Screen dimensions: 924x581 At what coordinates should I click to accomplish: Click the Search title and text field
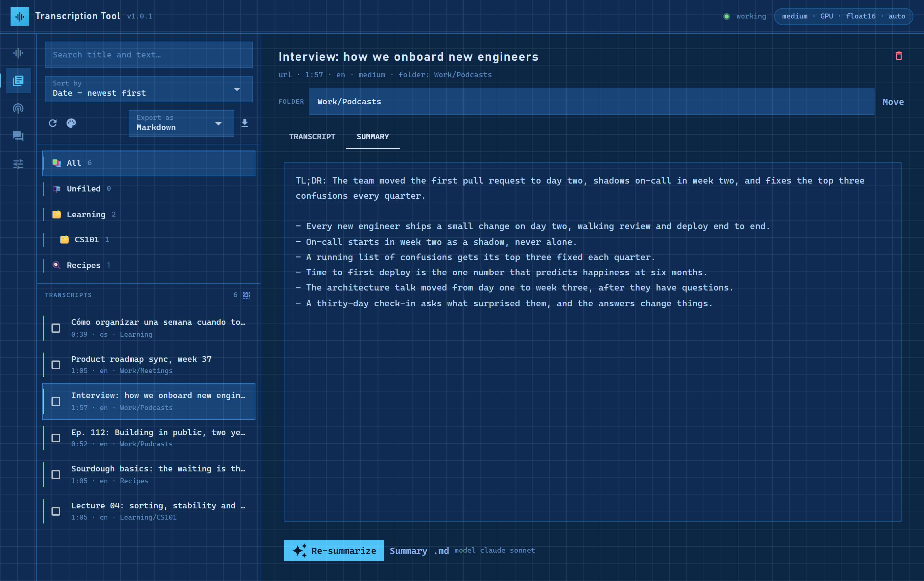148,55
